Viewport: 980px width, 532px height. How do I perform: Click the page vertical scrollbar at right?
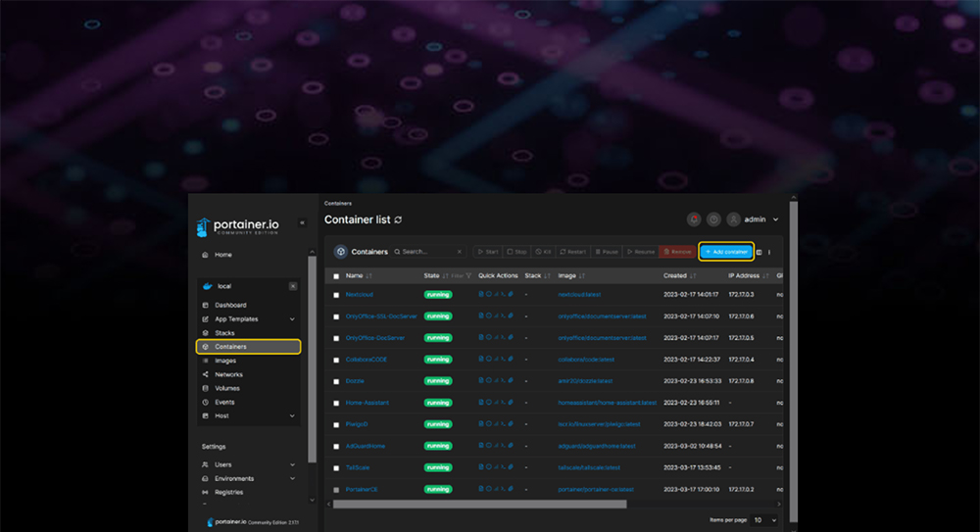[x=794, y=362]
